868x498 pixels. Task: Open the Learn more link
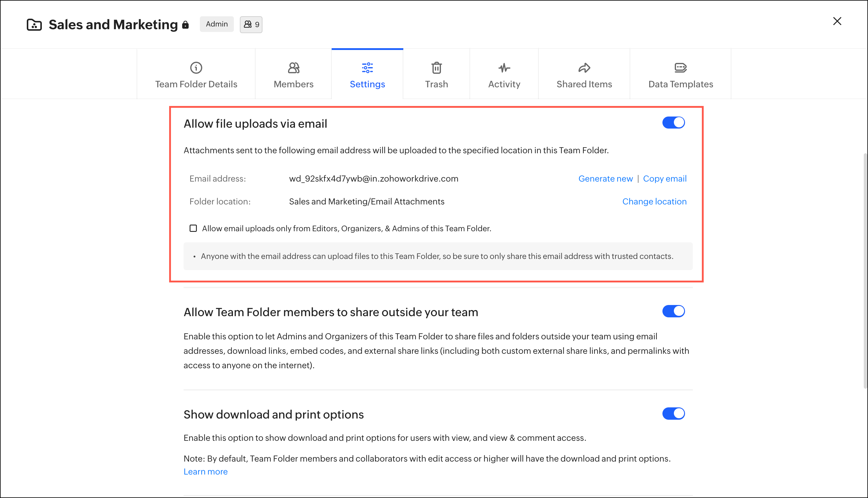coord(206,471)
